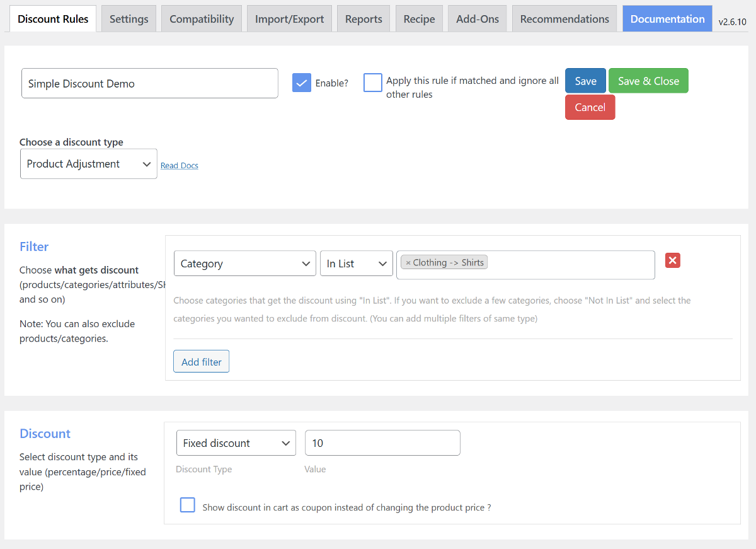Click the Add filter button
This screenshot has height=549, width=756.
pos(201,362)
